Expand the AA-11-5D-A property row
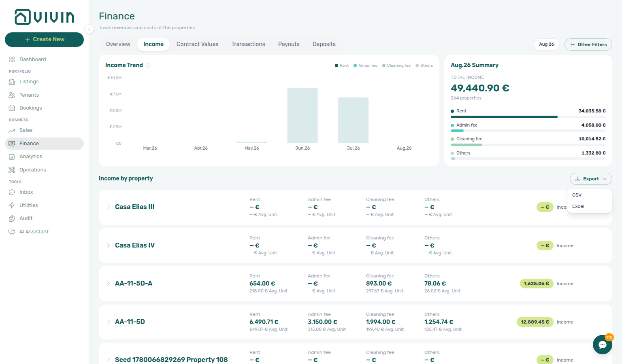Viewport: 622px width, 364px height. click(x=109, y=284)
